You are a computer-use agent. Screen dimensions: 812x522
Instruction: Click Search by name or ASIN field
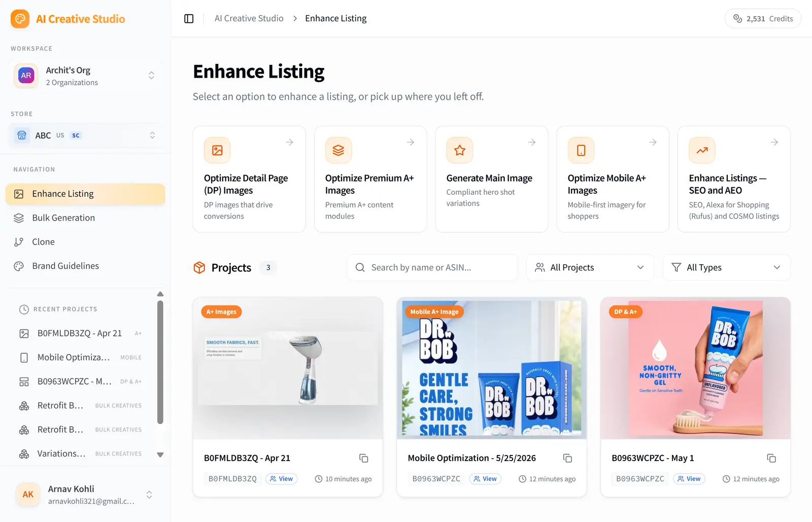coord(432,267)
